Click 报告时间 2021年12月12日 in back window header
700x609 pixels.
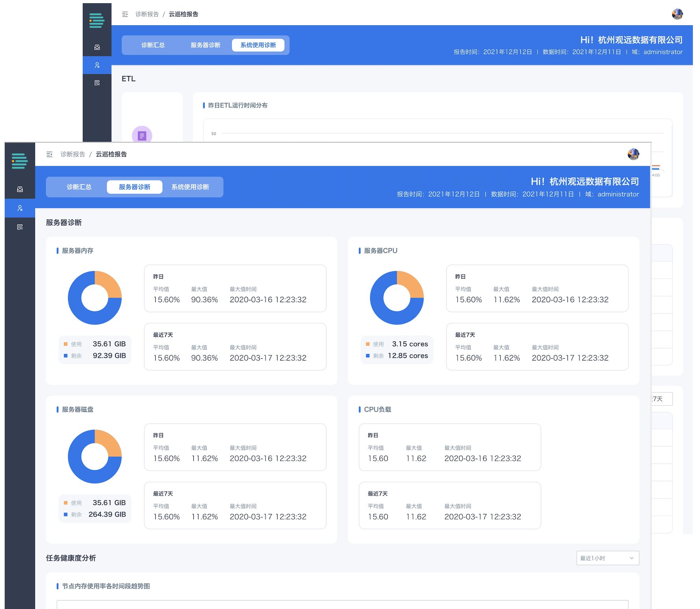pos(493,52)
